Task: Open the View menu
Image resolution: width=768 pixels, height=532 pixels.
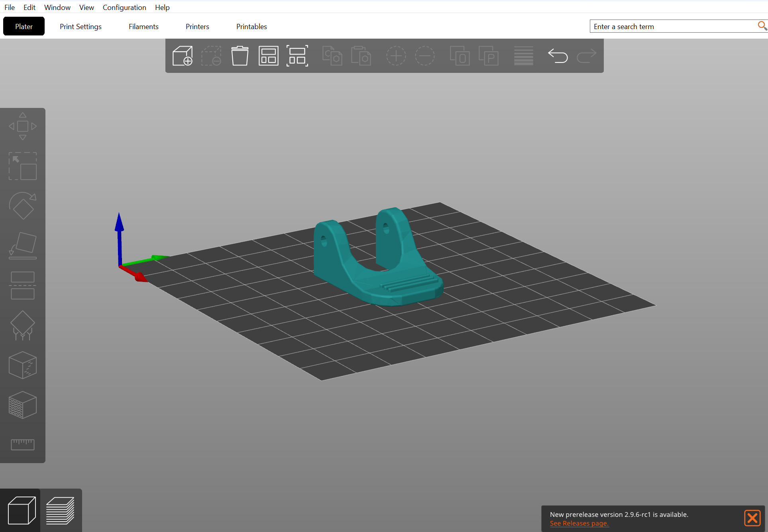Action: 86,7
